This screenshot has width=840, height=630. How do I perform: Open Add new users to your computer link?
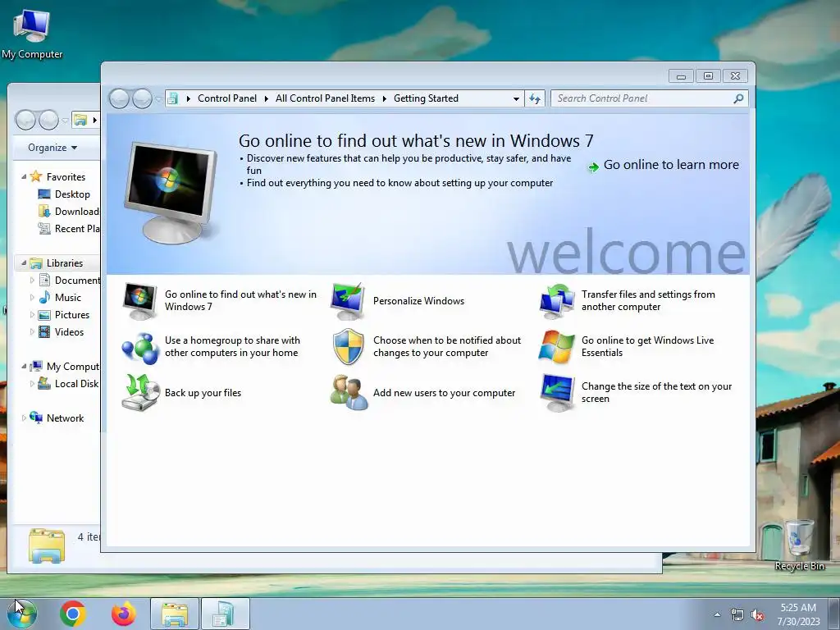coord(444,393)
